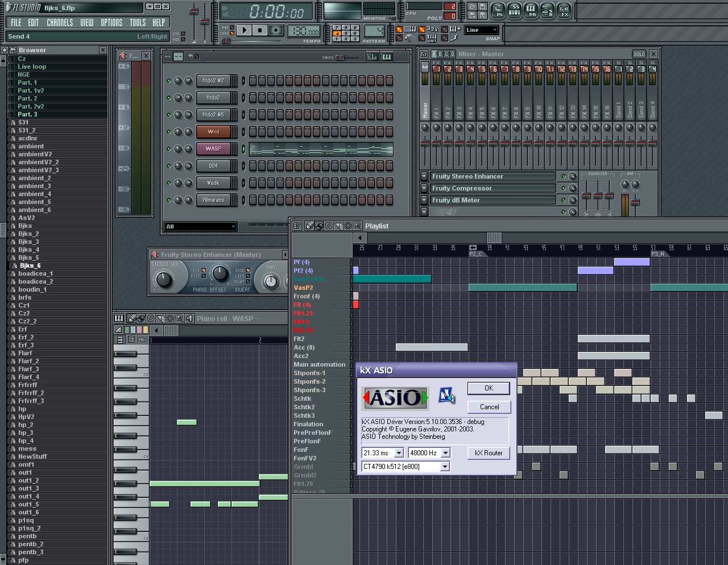This screenshot has height=565, width=728.
Task: Toggle the POST option in Stereo Enhancer
Action: [204, 276]
